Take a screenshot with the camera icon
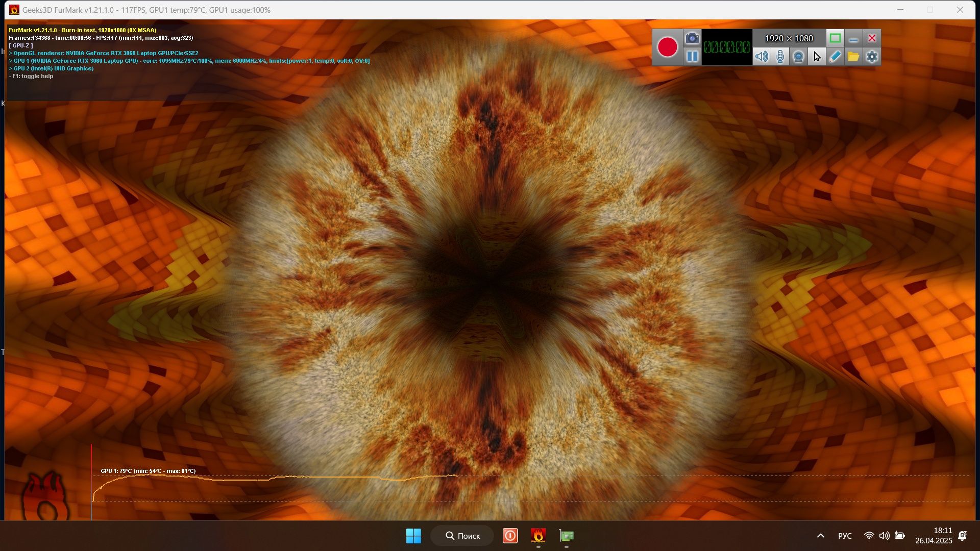 pyautogui.click(x=692, y=38)
